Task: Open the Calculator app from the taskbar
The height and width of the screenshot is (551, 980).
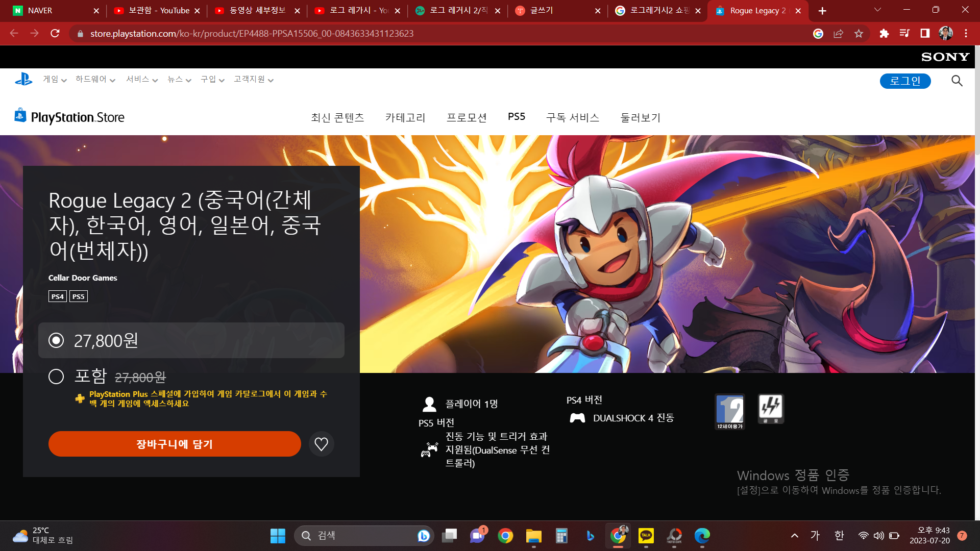Action: coord(561,536)
